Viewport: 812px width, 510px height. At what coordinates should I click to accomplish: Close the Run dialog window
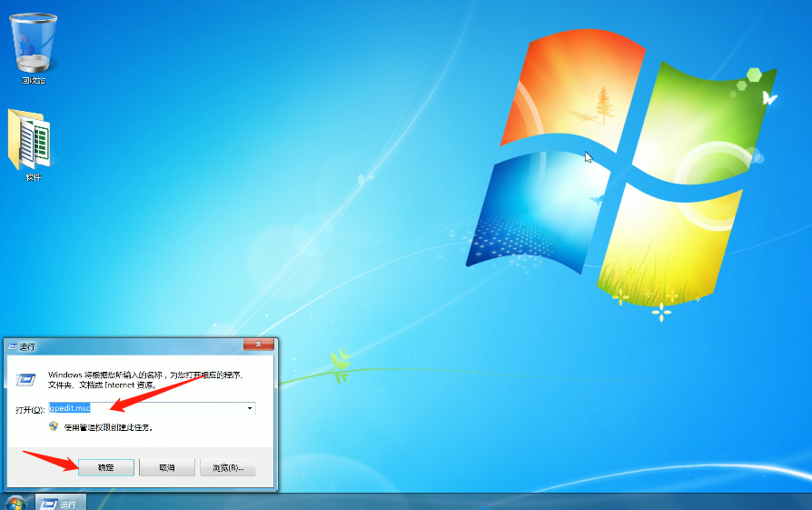258,345
